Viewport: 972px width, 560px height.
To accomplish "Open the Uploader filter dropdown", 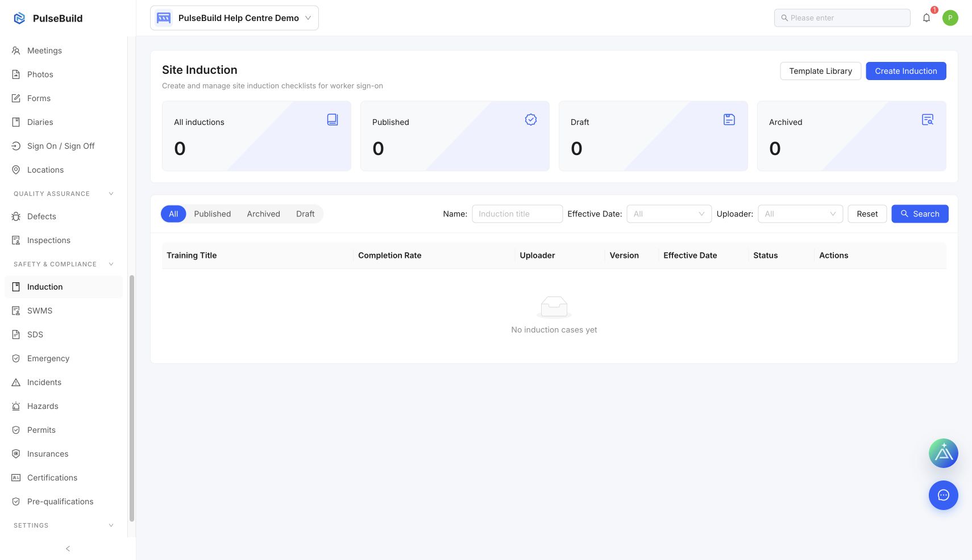I will point(800,214).
